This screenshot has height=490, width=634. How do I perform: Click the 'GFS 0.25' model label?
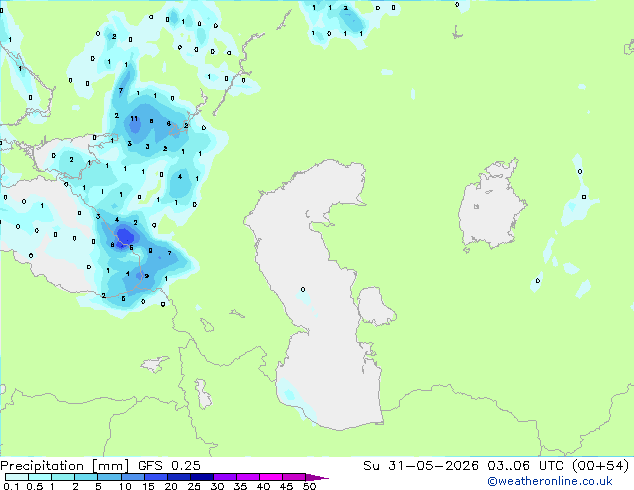[169, 466]
